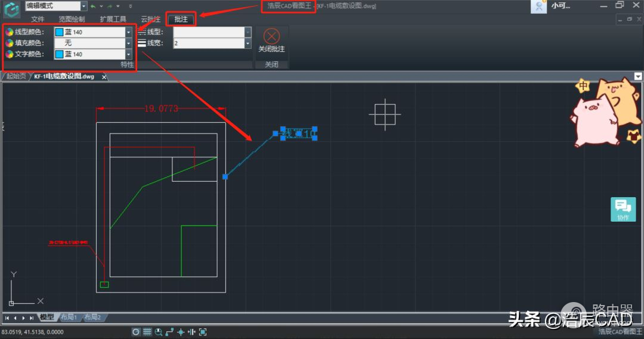
Task: Expand the 线型颜色 dropdown arrow
Action: [129, 32]
